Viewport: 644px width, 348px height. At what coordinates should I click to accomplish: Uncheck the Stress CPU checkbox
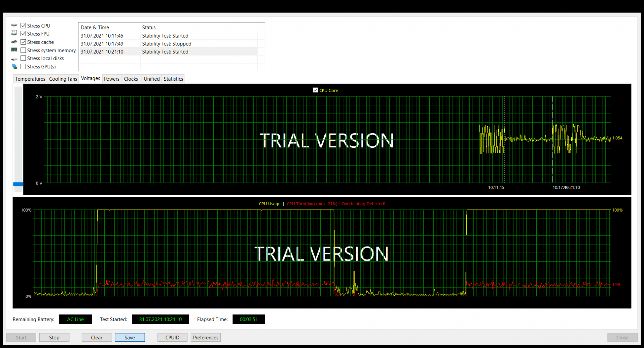(23, 25)
